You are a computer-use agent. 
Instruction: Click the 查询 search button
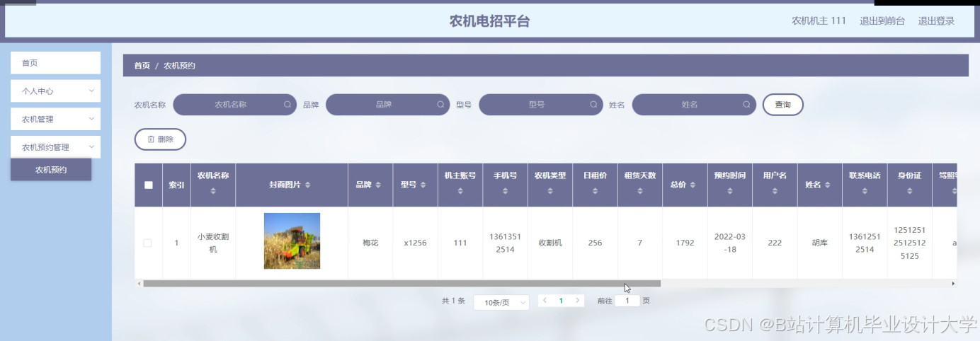coord(782,105)
